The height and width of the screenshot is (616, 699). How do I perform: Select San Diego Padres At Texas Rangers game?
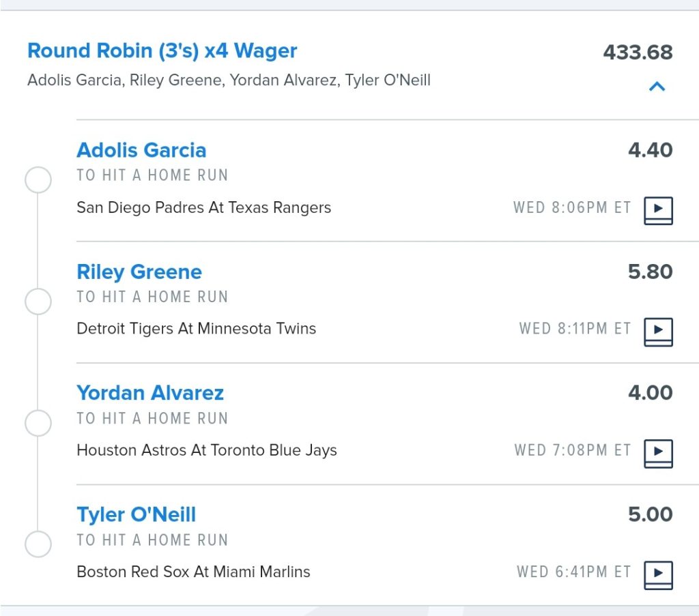203,207
